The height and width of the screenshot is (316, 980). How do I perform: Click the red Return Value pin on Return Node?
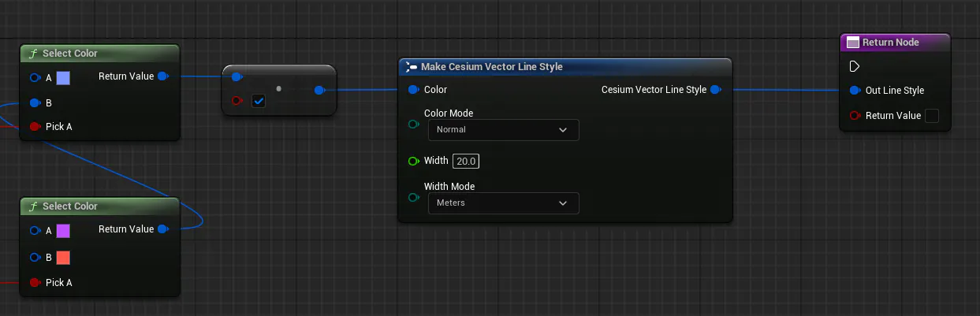pyautogui.click(x=855, y=116)
